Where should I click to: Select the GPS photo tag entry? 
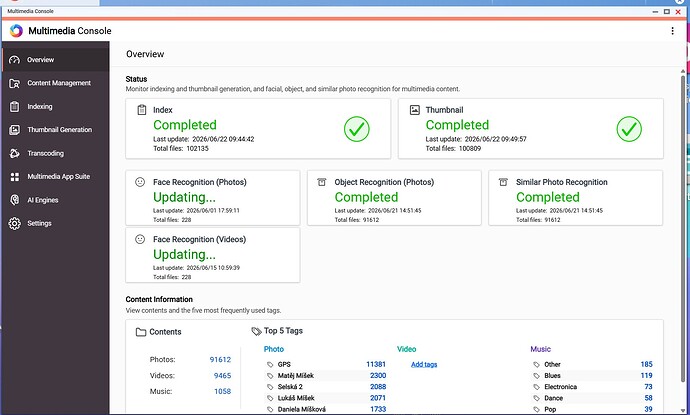(x=326, y=364)
